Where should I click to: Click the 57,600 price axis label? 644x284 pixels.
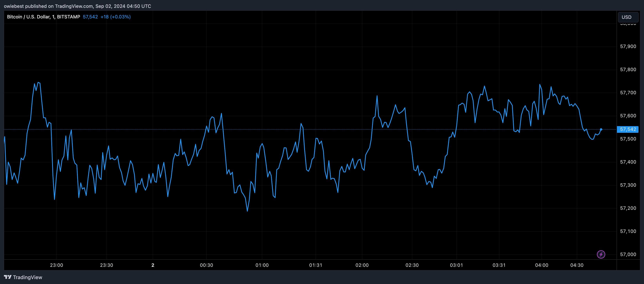[628, 116]
